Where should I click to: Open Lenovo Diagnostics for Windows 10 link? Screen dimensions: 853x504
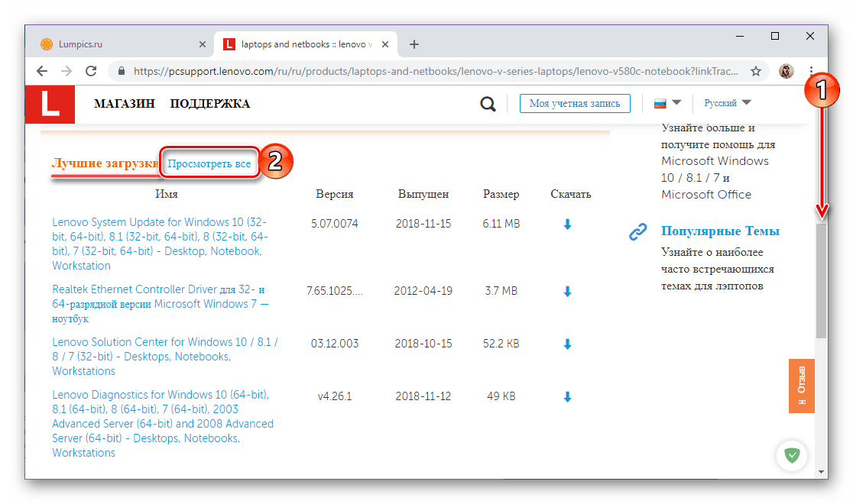tap(163, 424)
